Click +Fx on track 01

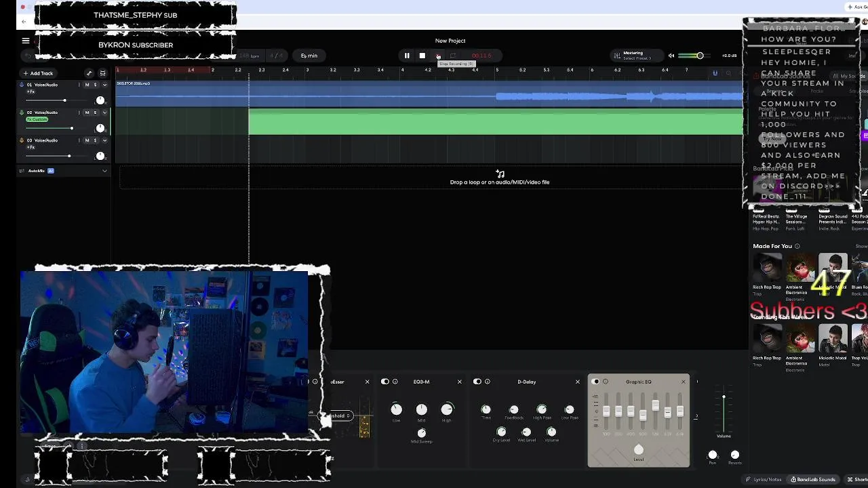tap(31, 91)
